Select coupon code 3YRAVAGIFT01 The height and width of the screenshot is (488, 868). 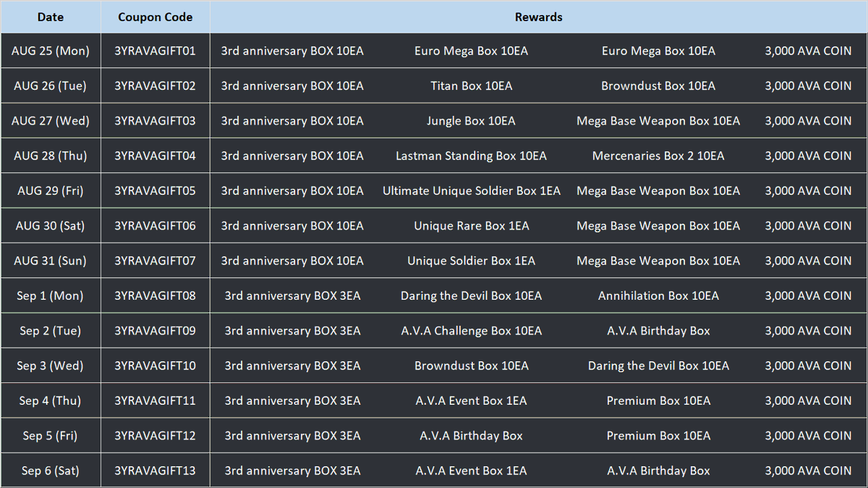[x=155, y=51]
